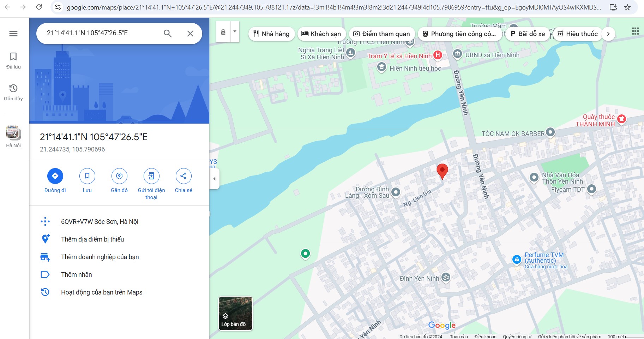Open Hoạt động của bạn trên Maps

119,292
